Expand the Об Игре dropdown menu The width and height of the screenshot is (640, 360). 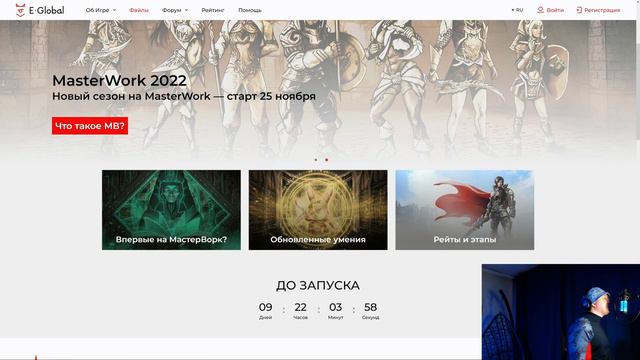pos(101,10)
